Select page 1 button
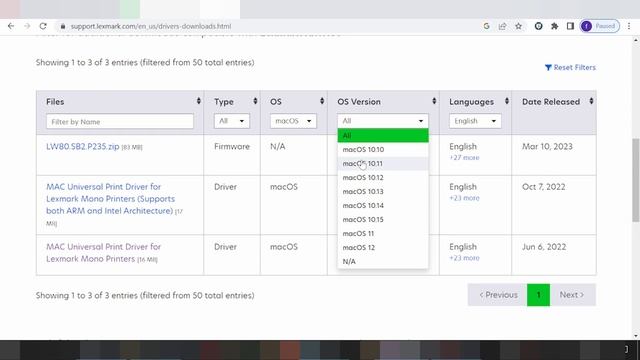Viewport: 640px width, 360px height. tap(538, 295)
